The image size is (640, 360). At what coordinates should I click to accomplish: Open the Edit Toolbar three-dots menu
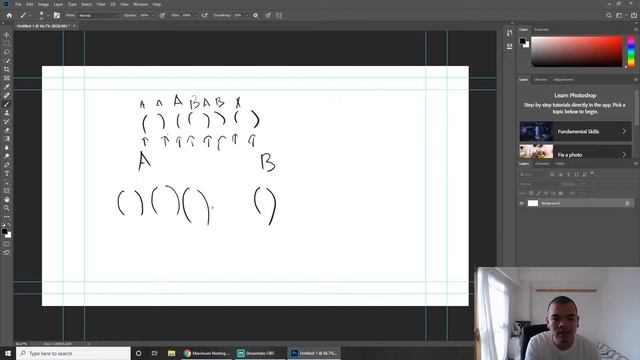click(x=7, y=217)
